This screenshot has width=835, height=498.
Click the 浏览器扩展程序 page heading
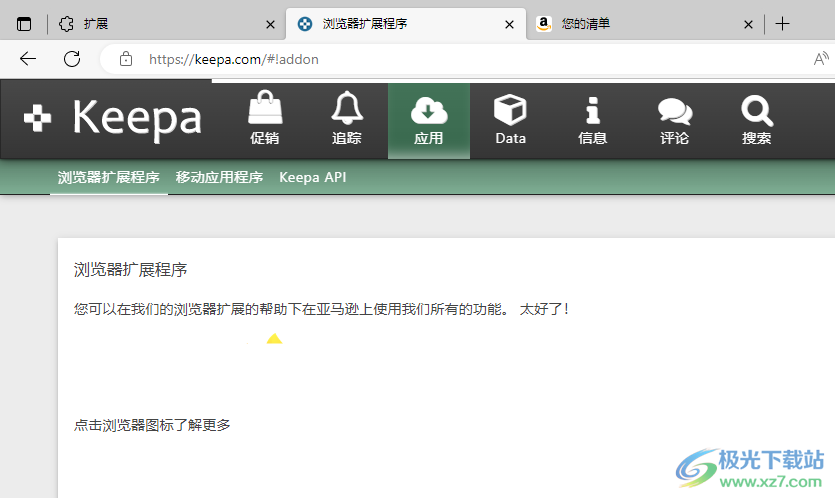(130, 270)
